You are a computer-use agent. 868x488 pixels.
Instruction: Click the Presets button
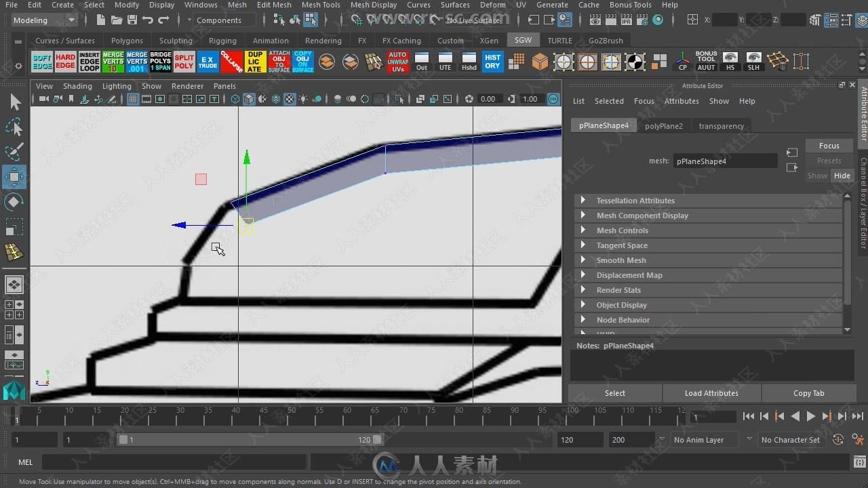point(829,161)
